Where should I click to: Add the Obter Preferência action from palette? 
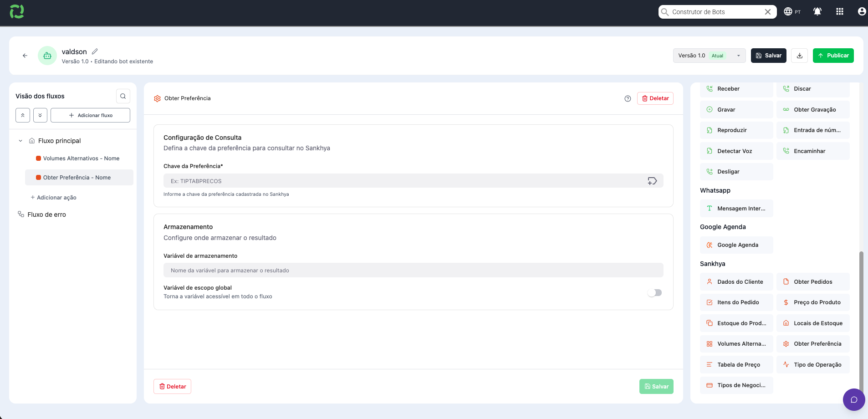click(813, 344)
